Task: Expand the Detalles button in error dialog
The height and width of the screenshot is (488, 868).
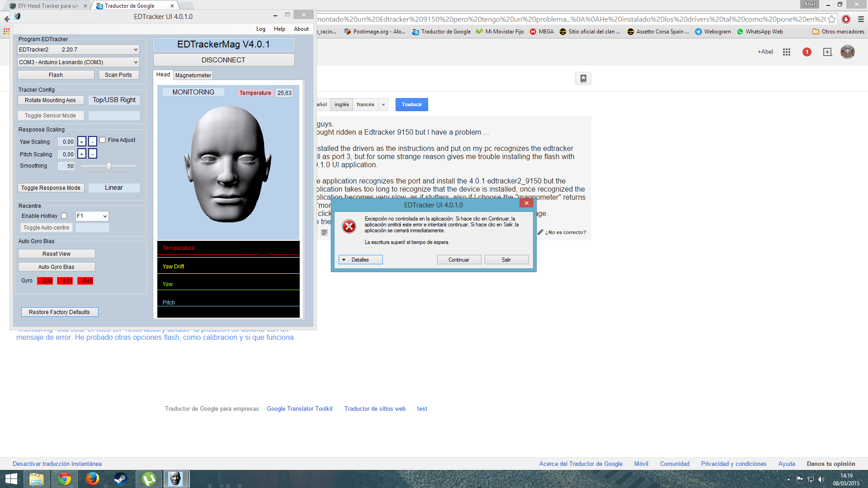Action: 361,260
